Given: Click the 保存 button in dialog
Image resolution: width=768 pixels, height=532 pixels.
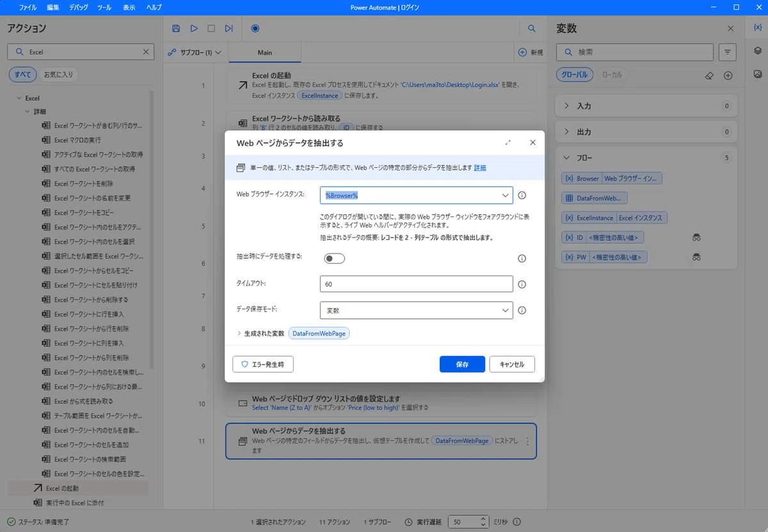Looking at the screenshot, I should (462, 364).
